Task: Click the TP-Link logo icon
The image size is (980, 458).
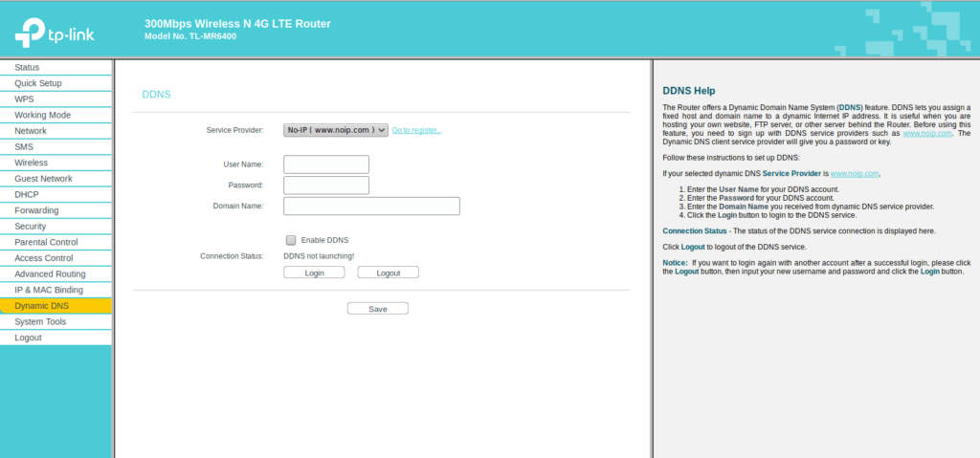Action: 32,33
